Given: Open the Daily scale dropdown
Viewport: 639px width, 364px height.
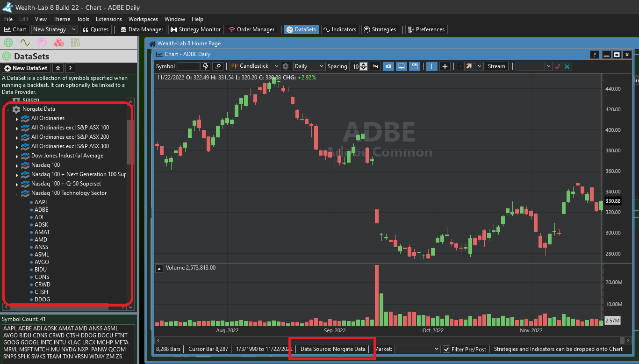Looking at the screenshot, I should click(309, 66).
